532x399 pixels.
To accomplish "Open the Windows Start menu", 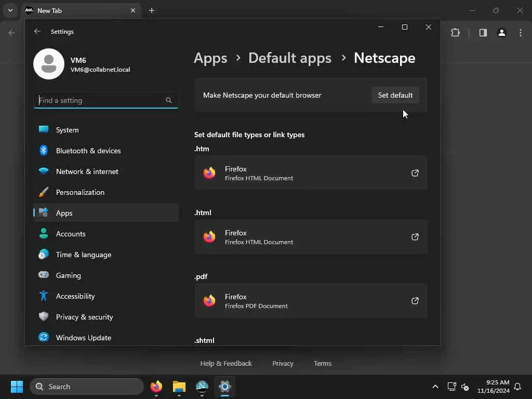I will [x=17, y=387].
